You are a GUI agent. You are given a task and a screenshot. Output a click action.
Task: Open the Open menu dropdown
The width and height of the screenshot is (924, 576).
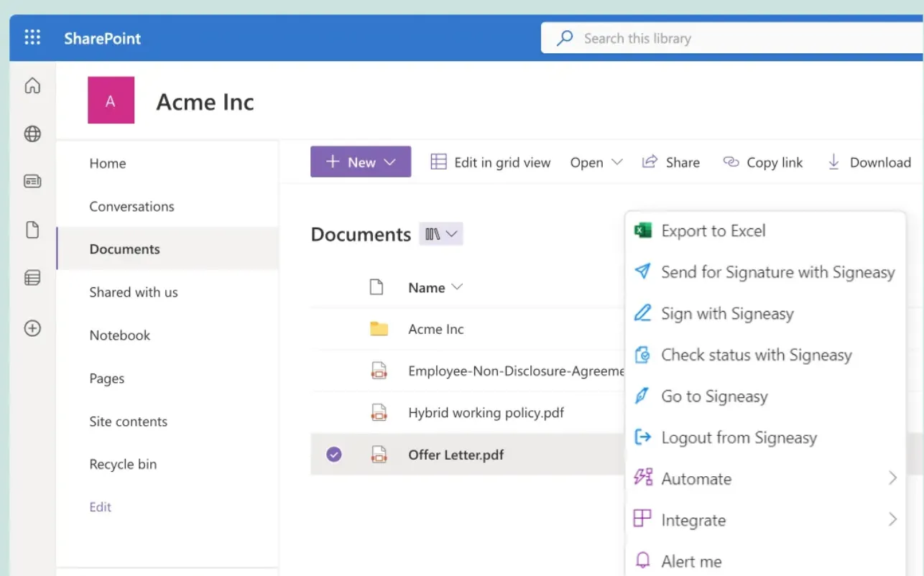pos(596,162)
